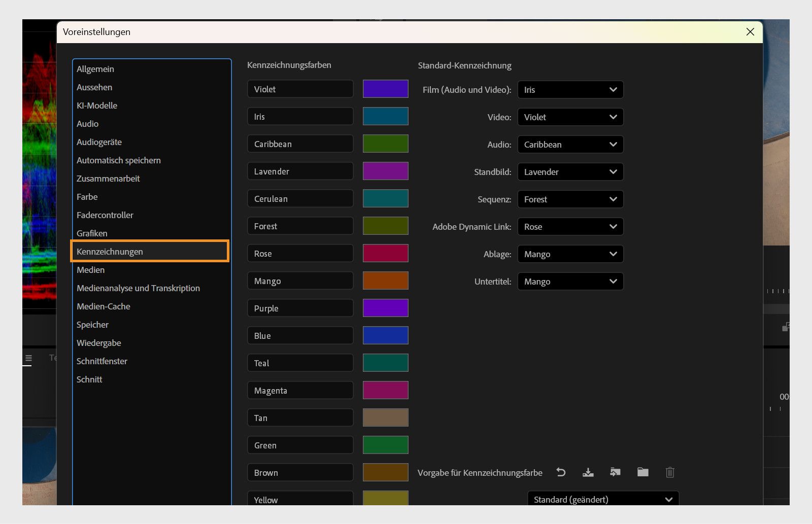Open the Mango color swatch
Screen dimensions: 812x524
[x=386, y=281]
